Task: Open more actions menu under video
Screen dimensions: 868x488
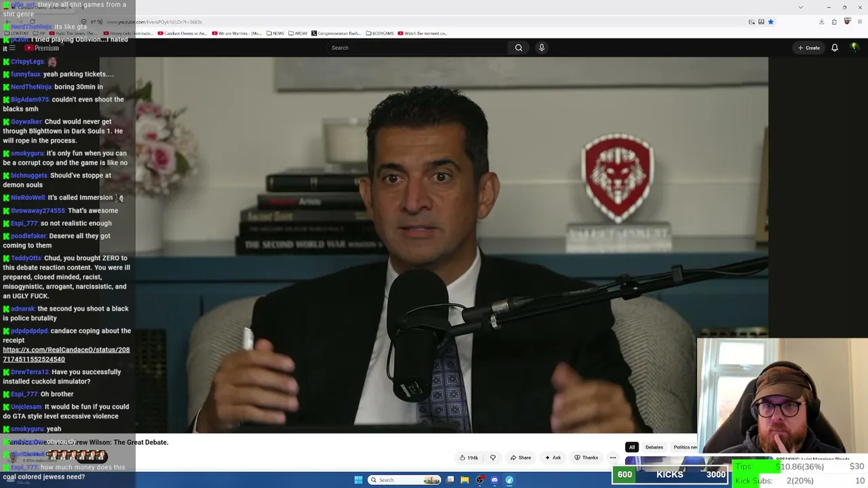Action: point(612,457)
